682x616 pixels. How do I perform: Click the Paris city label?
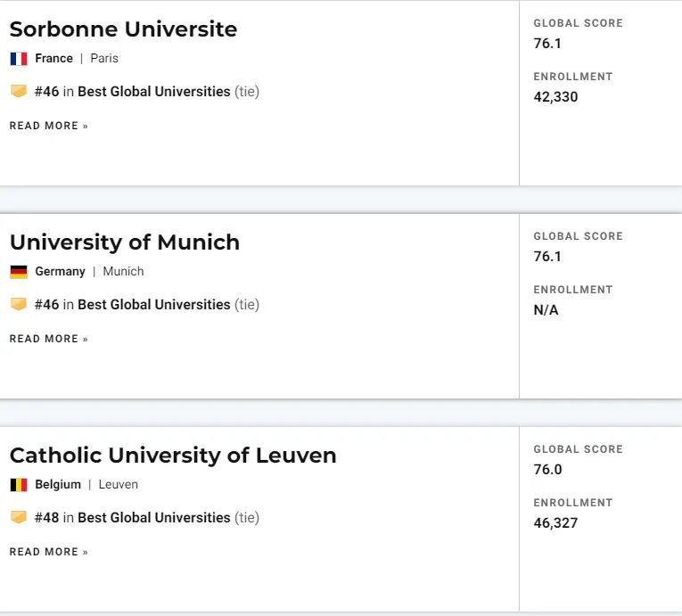[104, 58]
